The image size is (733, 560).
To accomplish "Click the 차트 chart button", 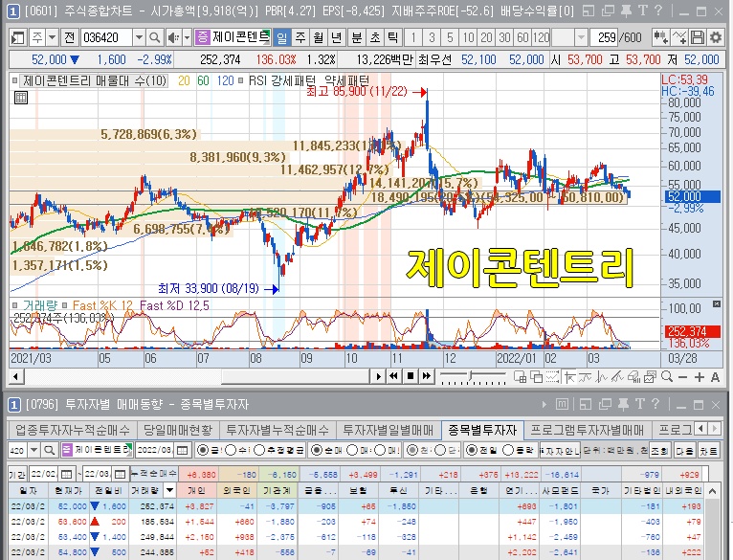I will [x=708, y=451].
